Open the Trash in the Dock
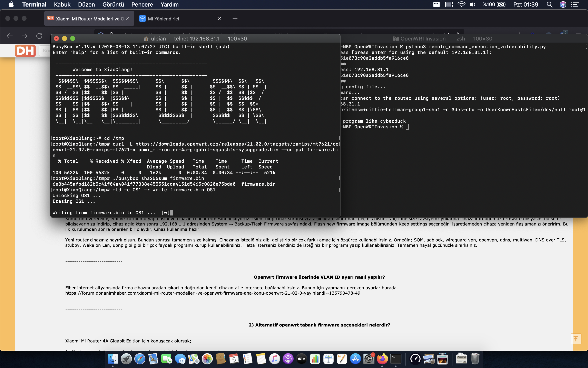 475,359
